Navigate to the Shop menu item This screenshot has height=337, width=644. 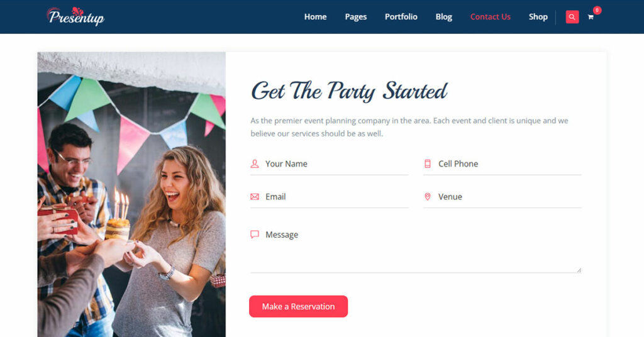538,17
